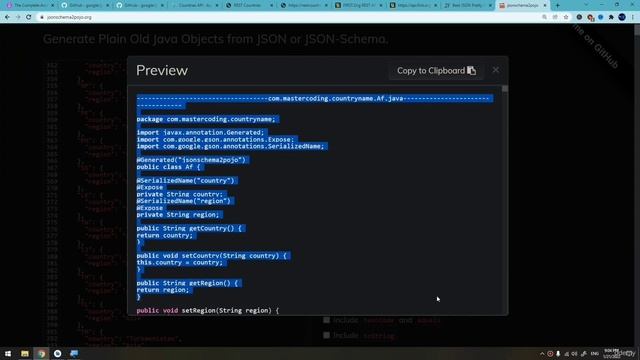
Task: Close the jsonschema2pojo tab
Action: pos(544,5)
